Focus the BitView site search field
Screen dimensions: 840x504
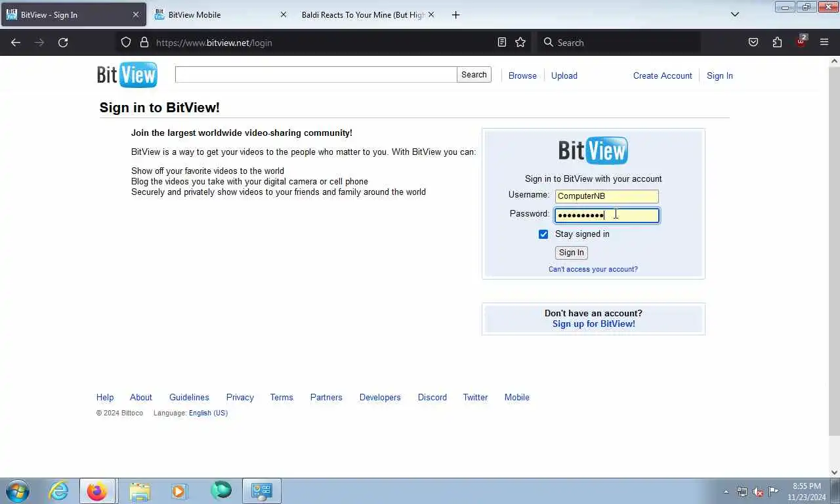(316, 75)
